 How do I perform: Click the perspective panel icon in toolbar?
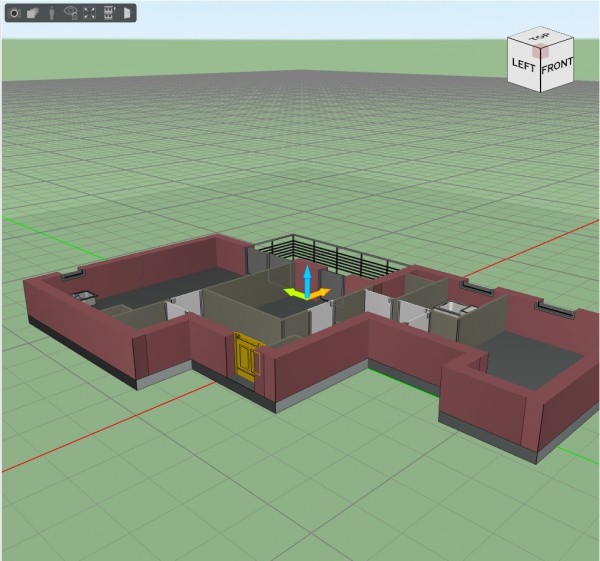127,13
